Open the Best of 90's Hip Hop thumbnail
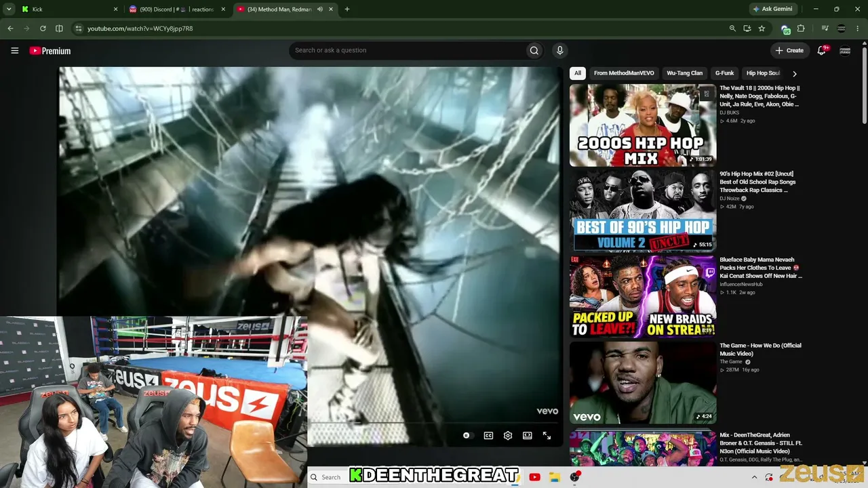This screenshot has width=868, height=488. [643, 211]
